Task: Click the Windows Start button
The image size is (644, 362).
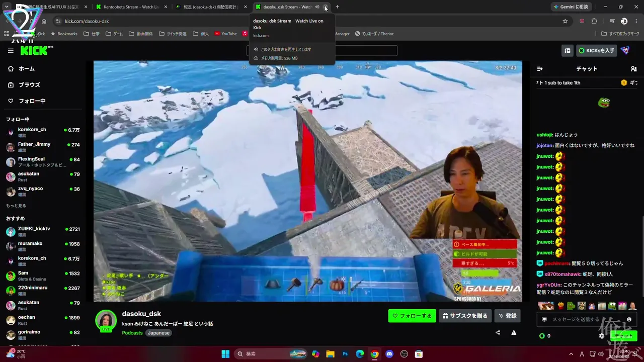Action: [225, 354]
